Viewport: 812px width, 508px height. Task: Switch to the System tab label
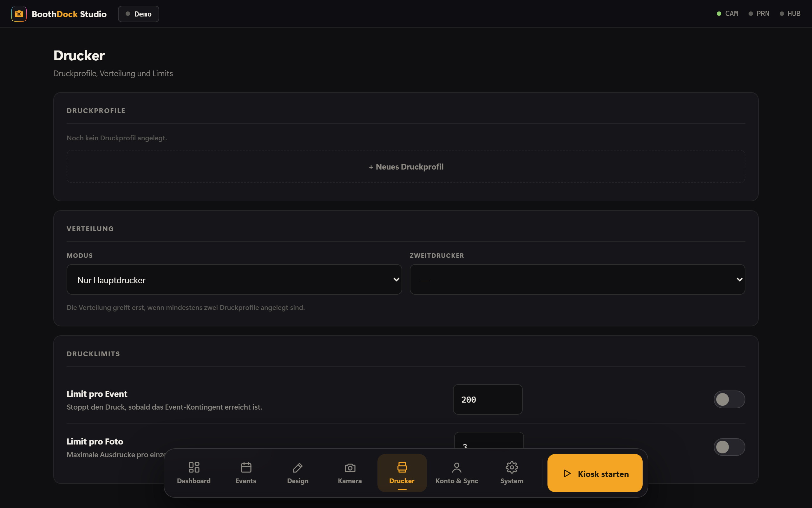click(x=512, y=481)
